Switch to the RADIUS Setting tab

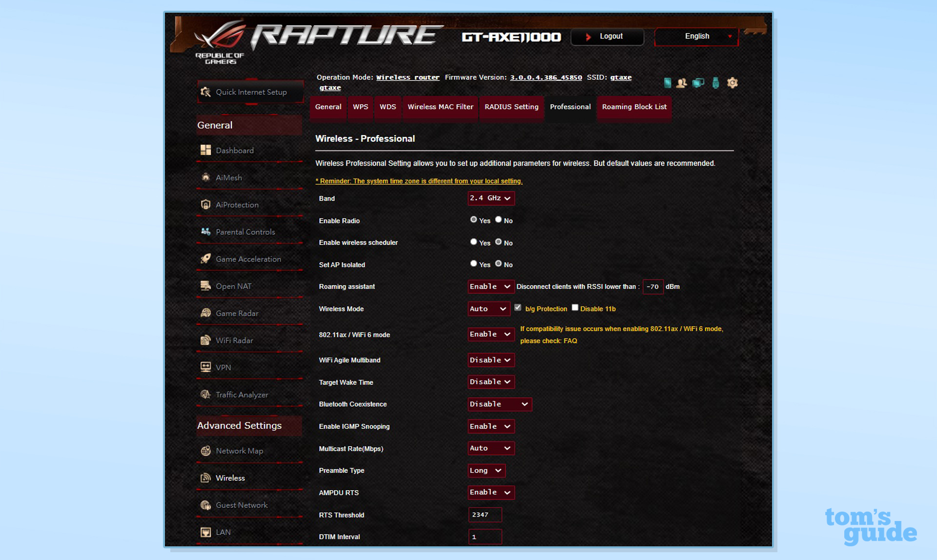pyautogui.click(x=511, y=107)
